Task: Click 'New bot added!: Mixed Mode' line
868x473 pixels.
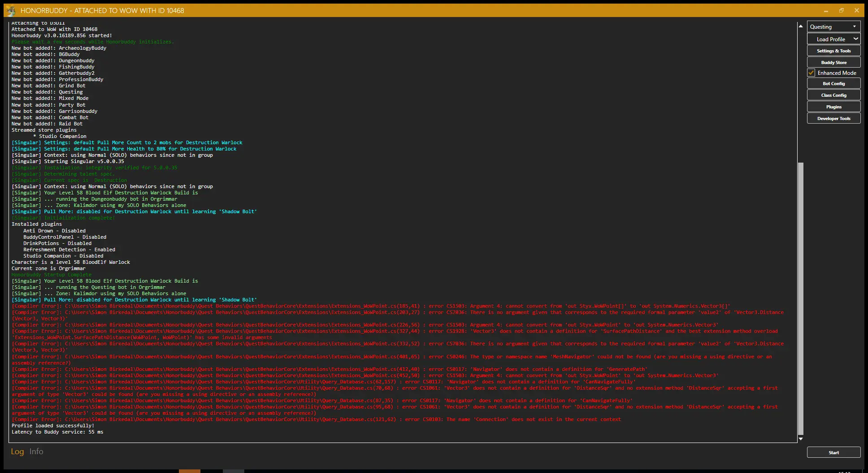Action: pyautogui.click(x=50, y=98)
